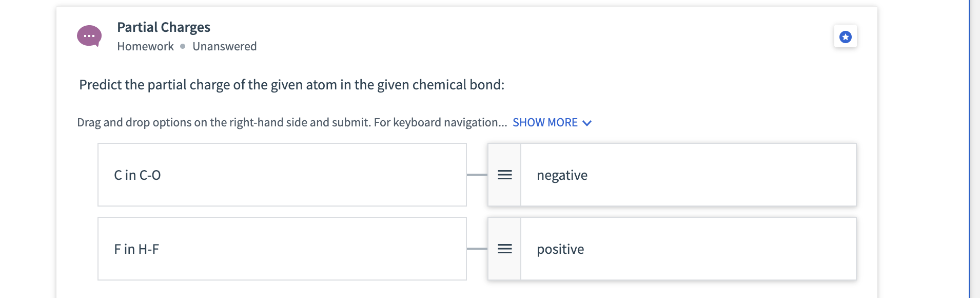The image size is (980, 298).
Task: Open the full drag-and-drop instructions
Action: coord(545,122)
